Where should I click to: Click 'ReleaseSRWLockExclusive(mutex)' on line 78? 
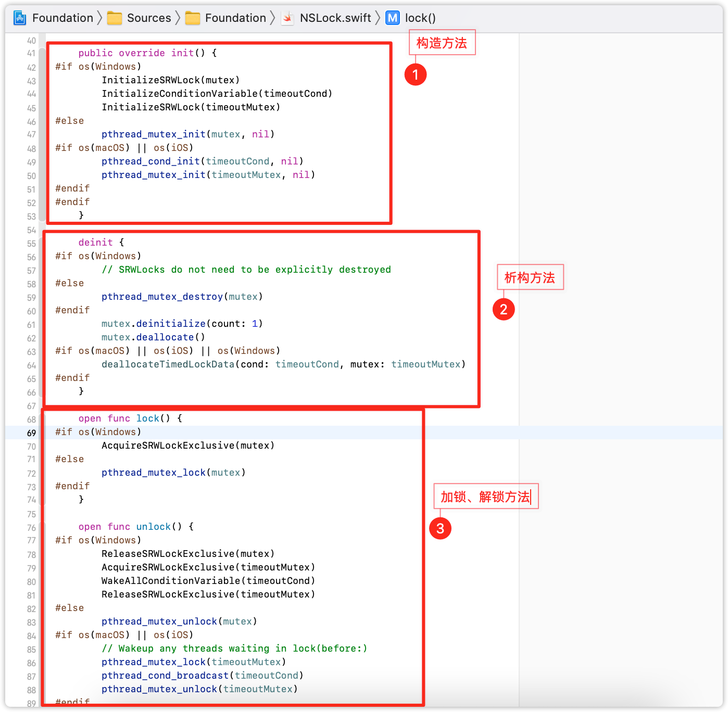(x=188, y=554)
